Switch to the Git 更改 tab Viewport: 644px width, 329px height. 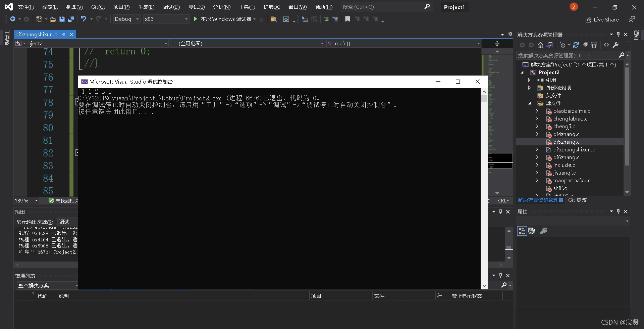pyautogui.click(x=577, y=200)
